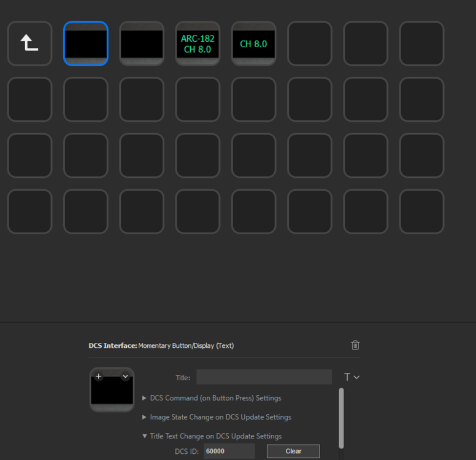The height and width of the screenshot is (460, 476).
Task: Select the blue-highlighted blank display key
Action: 86,44
